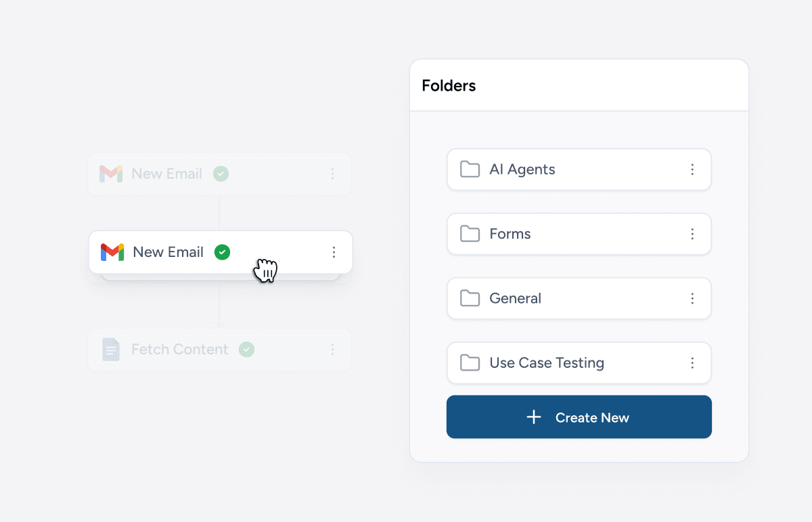Image resolution: width=812 pixels, height=522 pixels.
Task: Open the General folder options menu
Action: coord(692,298)
